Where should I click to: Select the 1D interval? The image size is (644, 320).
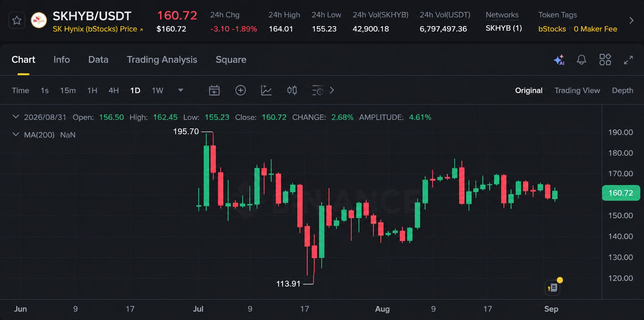point(135,90)
